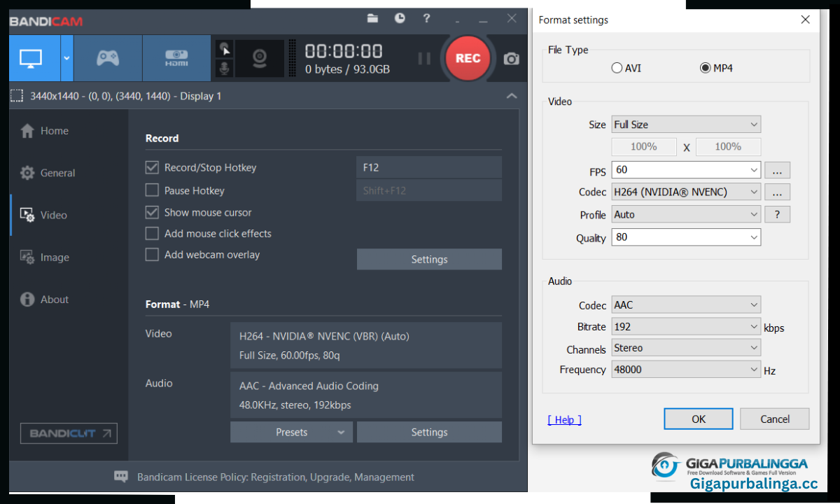Image resolution: width=840 pixels, height=504 pixels.
Task: Open the Bitrate 192 dropdown
Action: click(686, 326)
